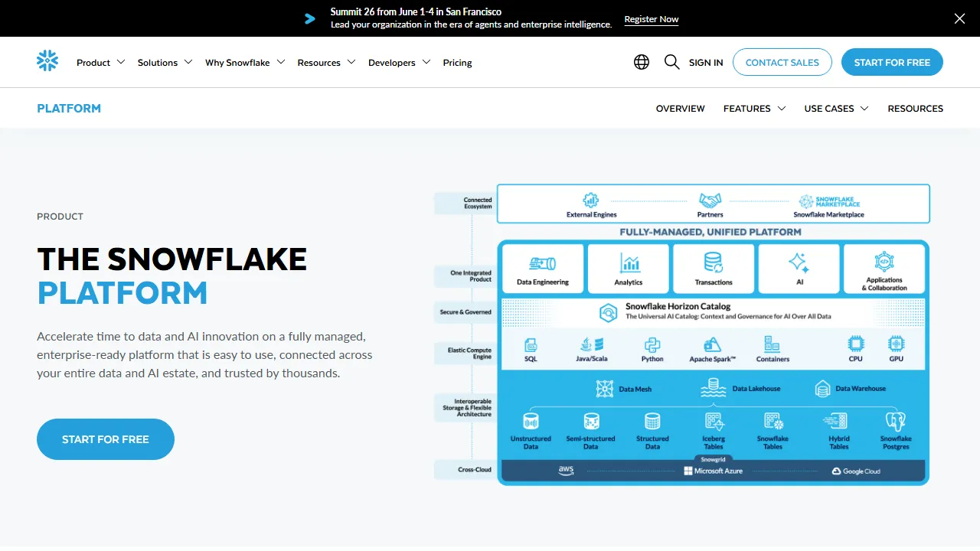Click the Partners handshake icon

pos(710,201)
